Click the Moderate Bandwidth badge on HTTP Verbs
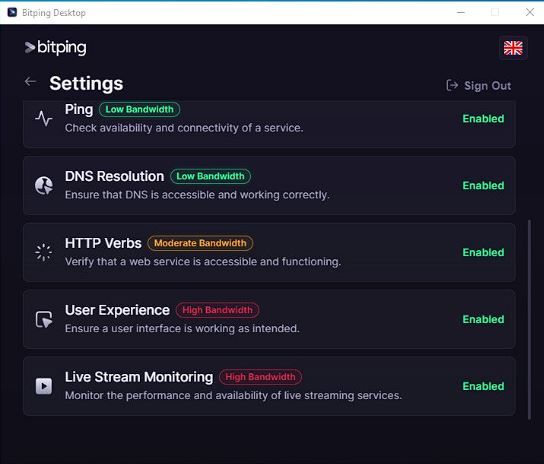544x464 pixels. pyautogui.click(x=200, y=243)
